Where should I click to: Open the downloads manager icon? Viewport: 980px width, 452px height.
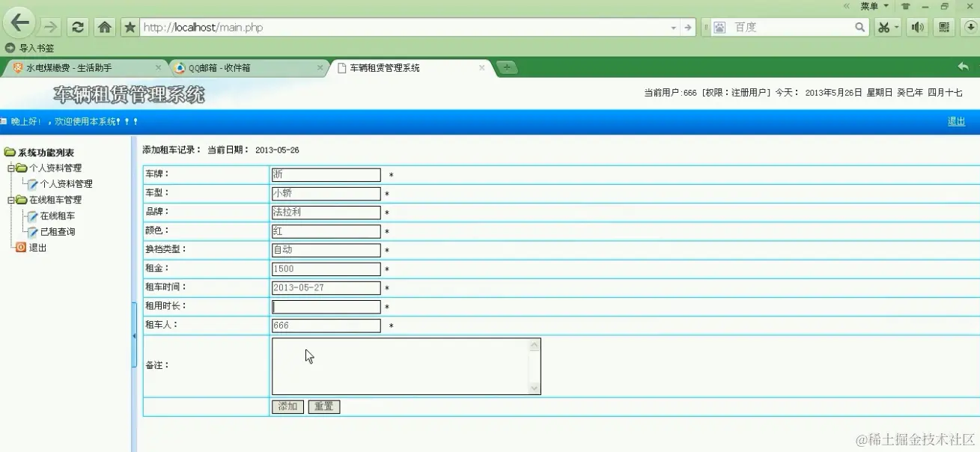pos(970,27)
